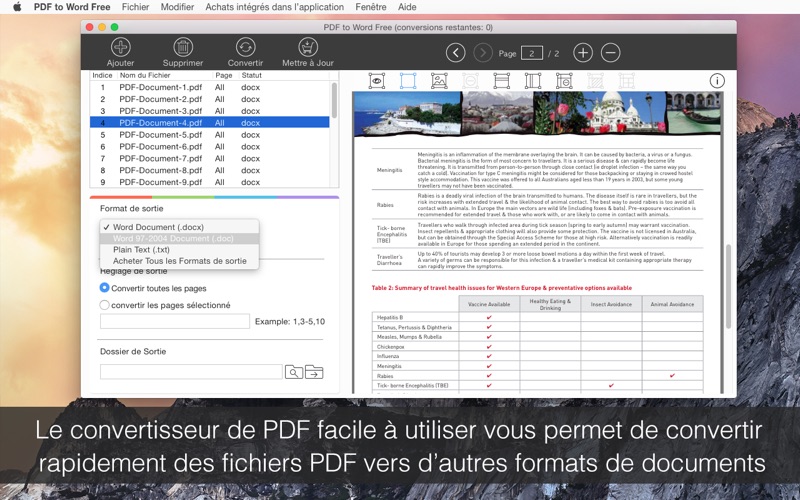Click the Indice column header
Screen dimensions: 800x500
(x=103, y=75)
